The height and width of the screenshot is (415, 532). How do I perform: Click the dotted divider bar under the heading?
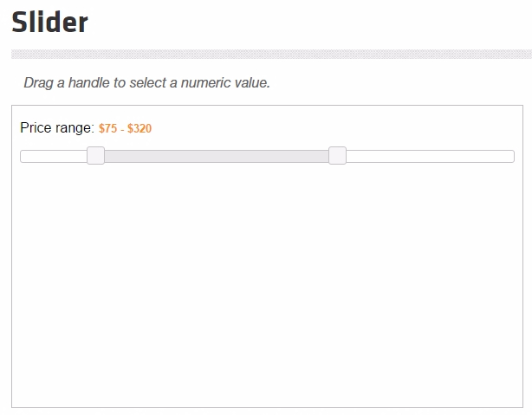(x=271, y=55)
